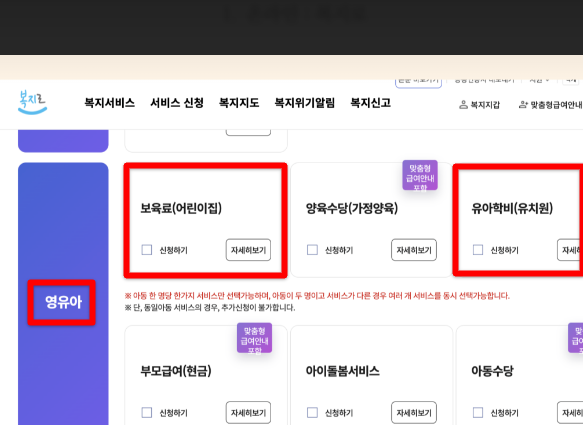Screen dimensions: 583x425
Task: Check 신청하기 for 아동수당
Action: point(478,412)
